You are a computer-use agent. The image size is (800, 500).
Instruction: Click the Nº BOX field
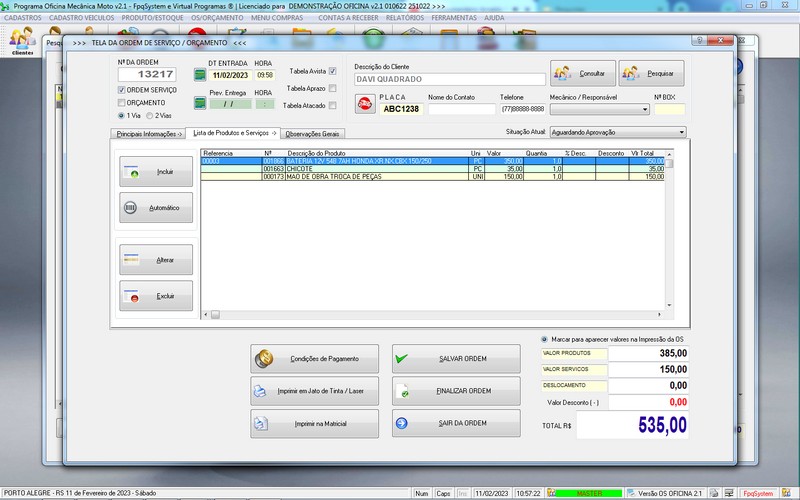tap(669, 109)
